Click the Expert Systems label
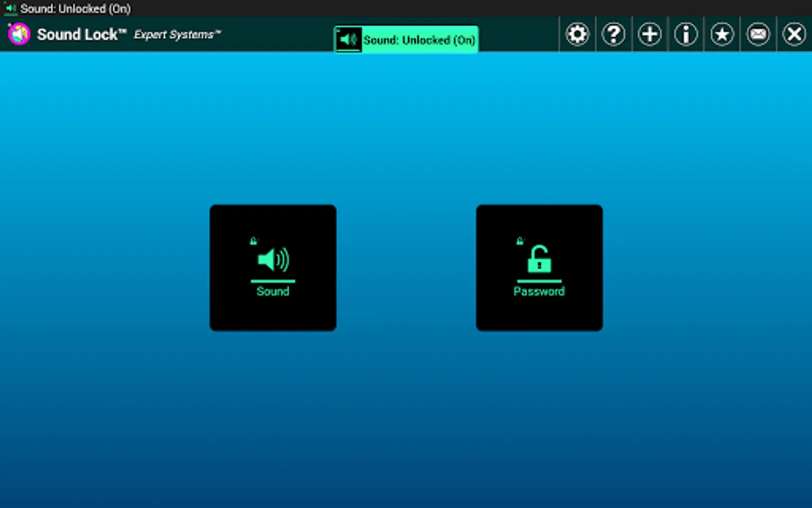812x508 pixels. pos(178,34)
